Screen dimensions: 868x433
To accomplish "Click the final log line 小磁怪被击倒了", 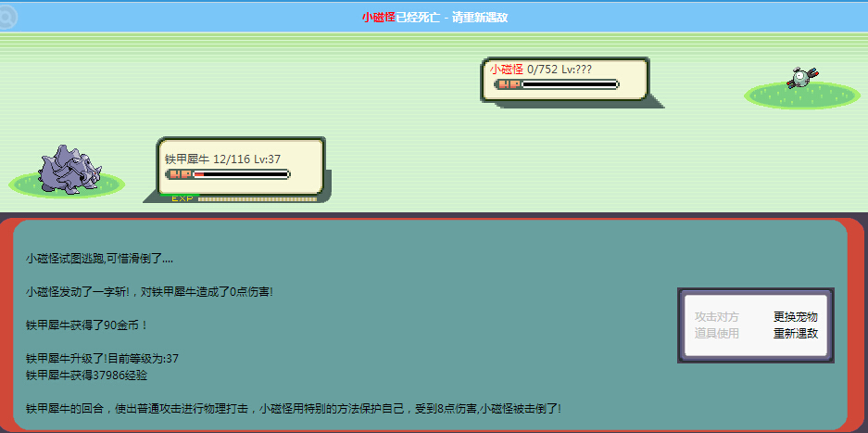I will (294, 409).
